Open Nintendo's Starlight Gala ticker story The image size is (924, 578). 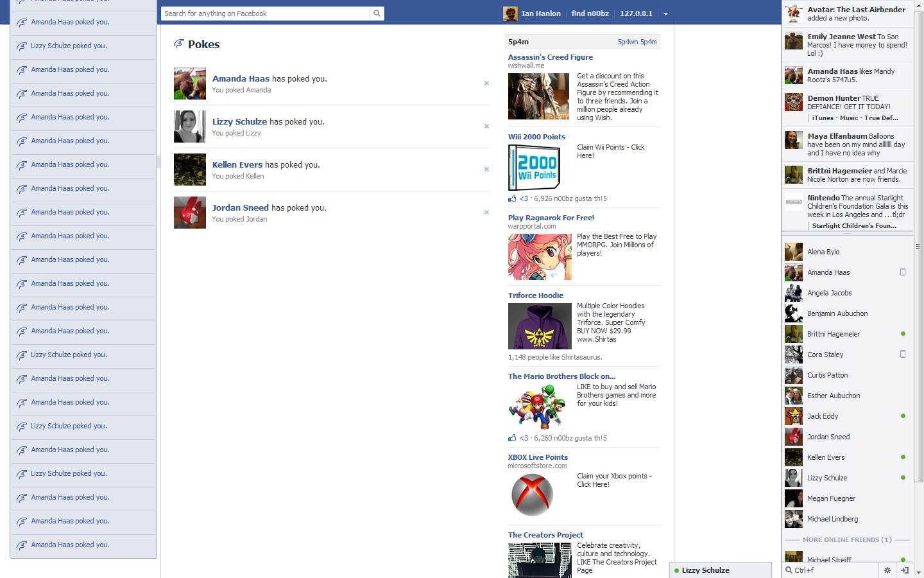click(847, 211)
